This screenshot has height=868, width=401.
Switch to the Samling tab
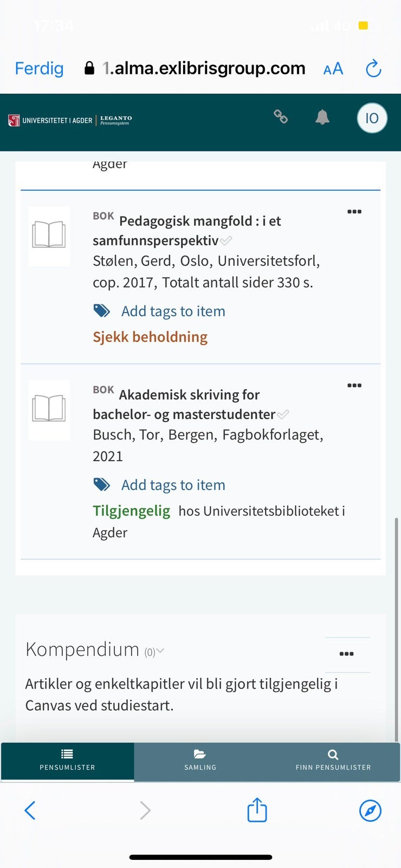[x=200, y=759]
